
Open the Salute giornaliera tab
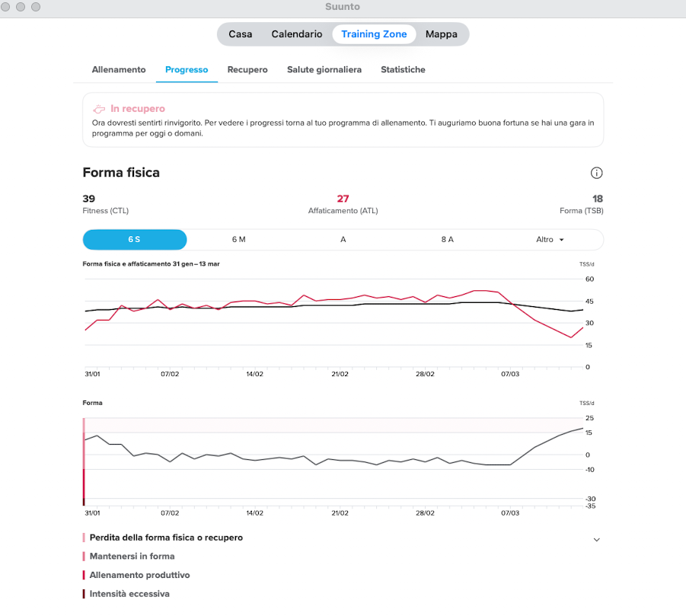coord(324,69)
